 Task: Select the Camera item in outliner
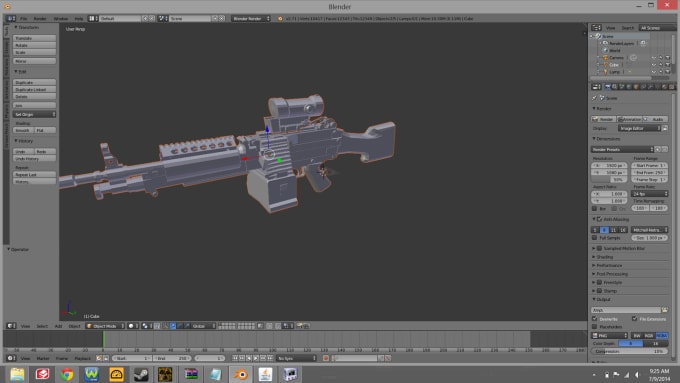(x=616, y=58)
